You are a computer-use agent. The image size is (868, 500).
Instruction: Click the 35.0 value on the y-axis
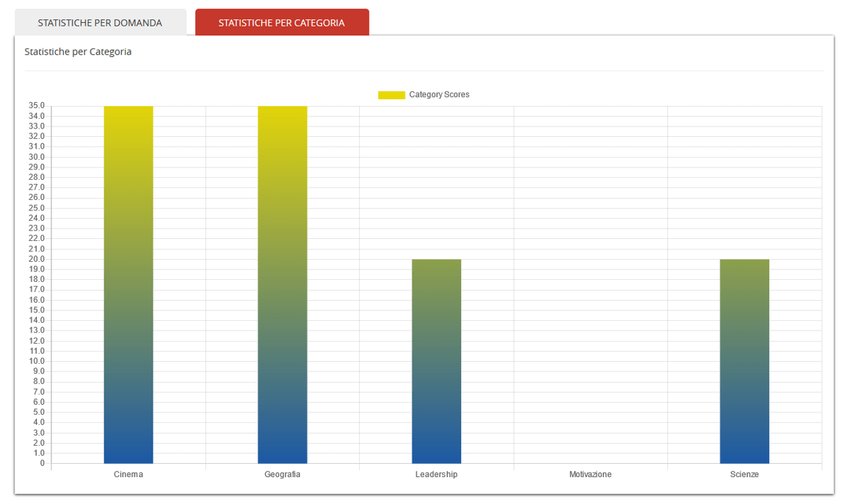pos(36,106)
